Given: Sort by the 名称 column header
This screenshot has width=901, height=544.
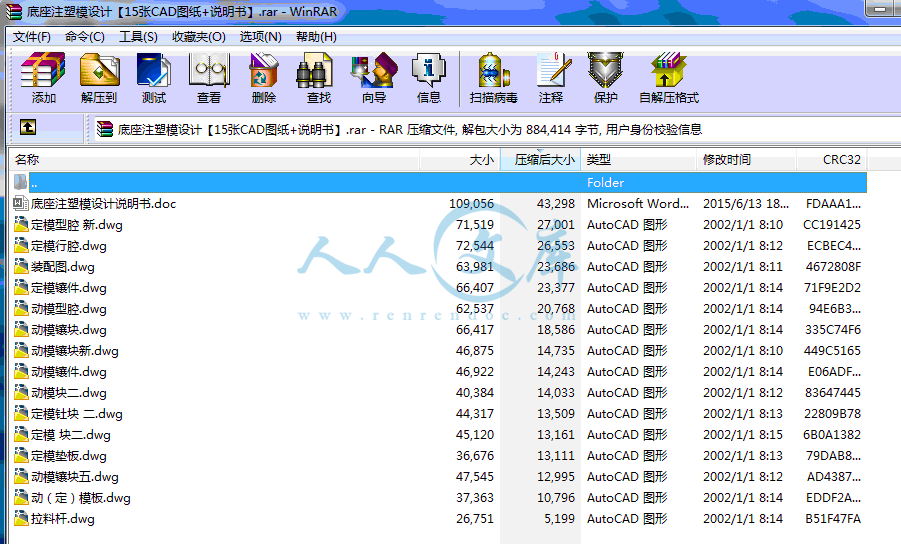Looking at the screenshot, I should pyautogui.click(x=214, y=160).
